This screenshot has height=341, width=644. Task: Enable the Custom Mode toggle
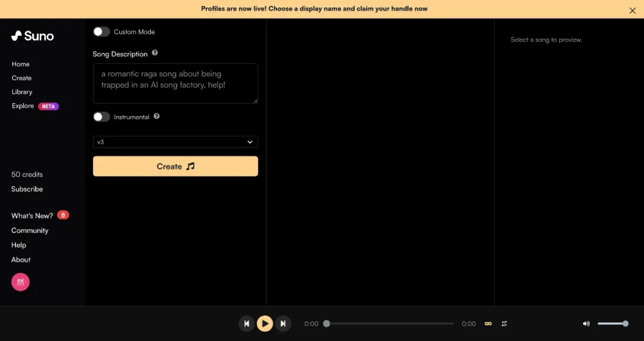click(x=101, y=32)
